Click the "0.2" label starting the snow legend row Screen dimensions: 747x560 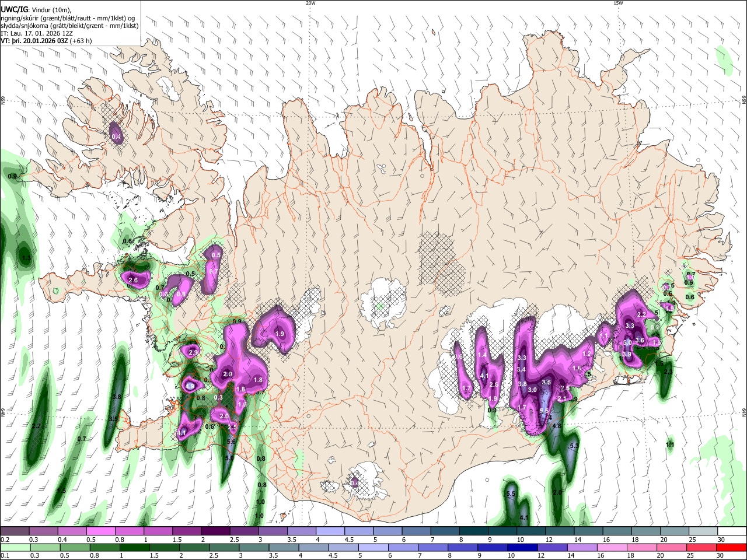[5, 540]
